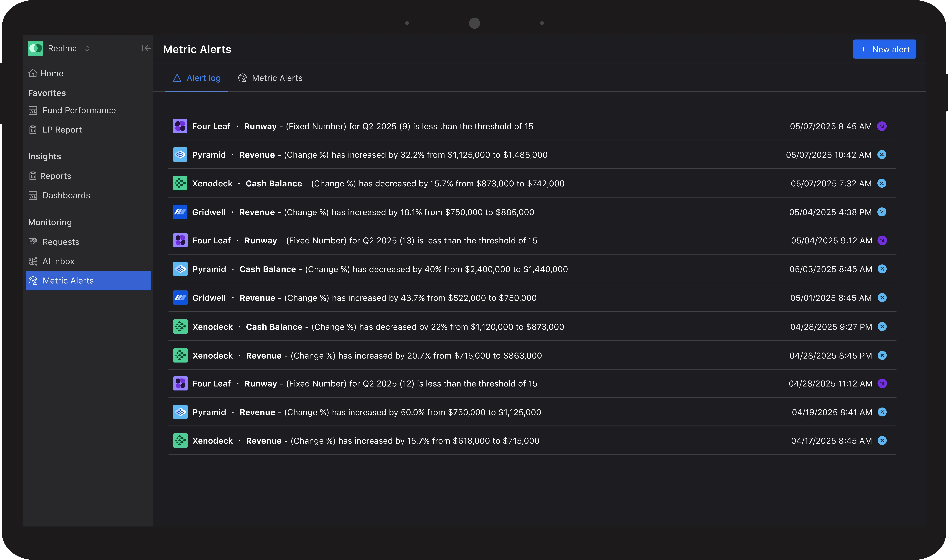Open the AI Inbox icon
Image resolution: width=948 pixels, height=560 pixels.
(x=33, y=261)
